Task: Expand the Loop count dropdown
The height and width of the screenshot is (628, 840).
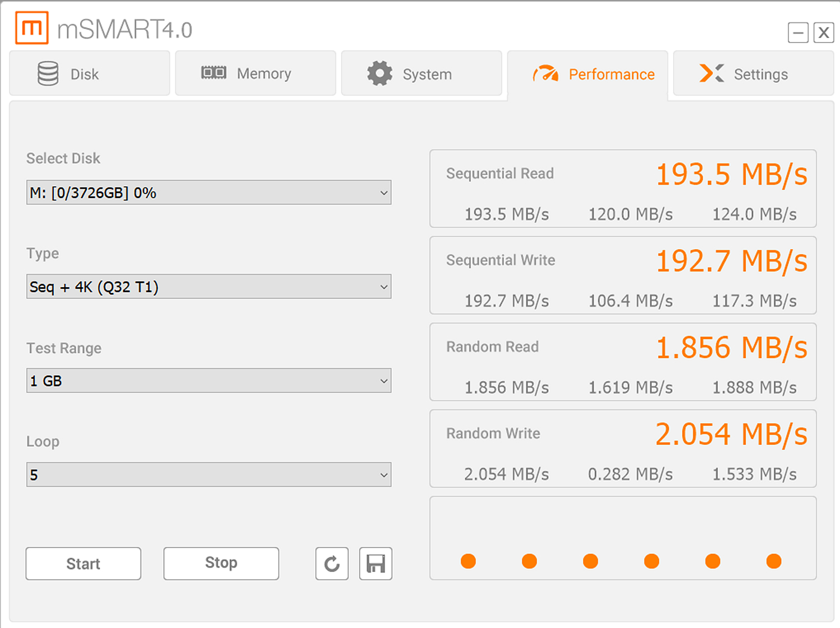Action: [x=209, y=475]
